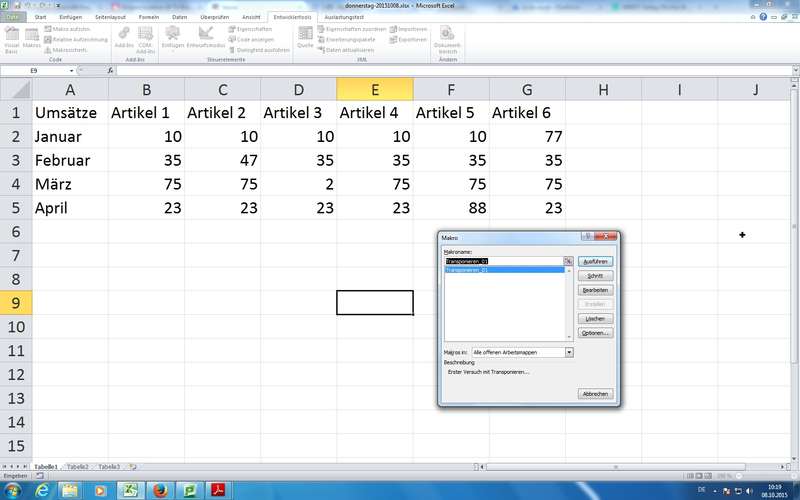This screenshot has width=800, height=500.
Task: Click the insert function fx icon
Action: [110, 71]
